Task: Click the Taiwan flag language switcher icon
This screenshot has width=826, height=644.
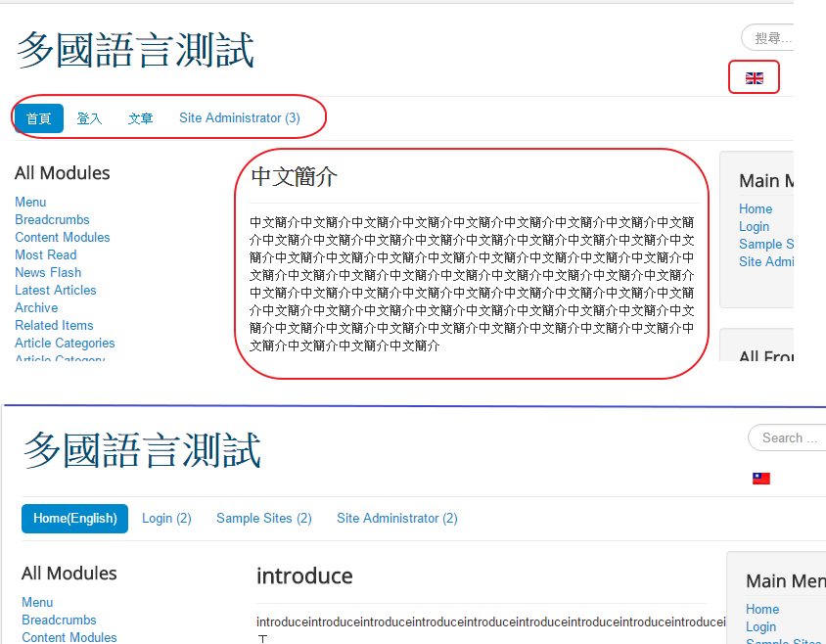Action: pos(760,479)
